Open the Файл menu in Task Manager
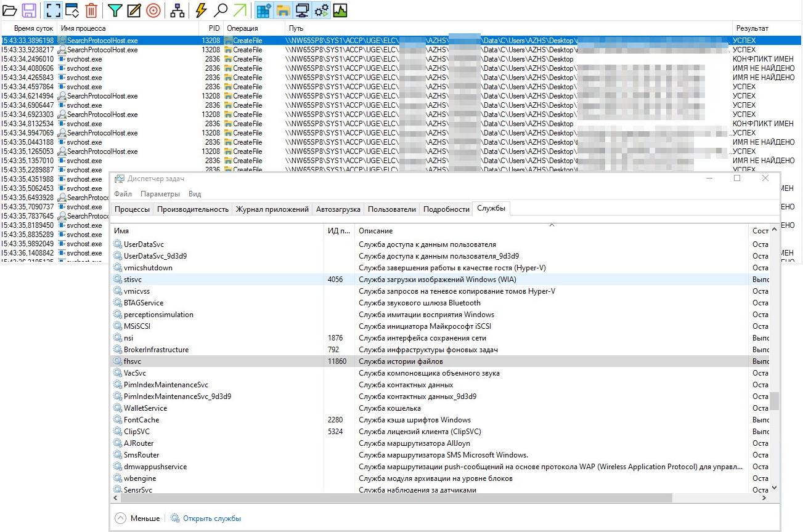This screenshot has height=532, width=803. 123,194
